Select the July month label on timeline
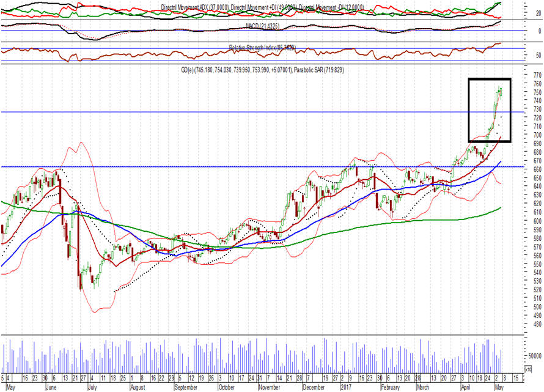 [x=92, y=387]
